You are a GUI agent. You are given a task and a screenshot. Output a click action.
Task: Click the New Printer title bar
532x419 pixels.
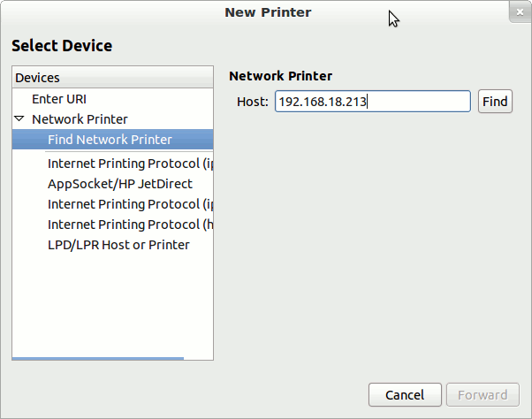click(x=267, y=12)
